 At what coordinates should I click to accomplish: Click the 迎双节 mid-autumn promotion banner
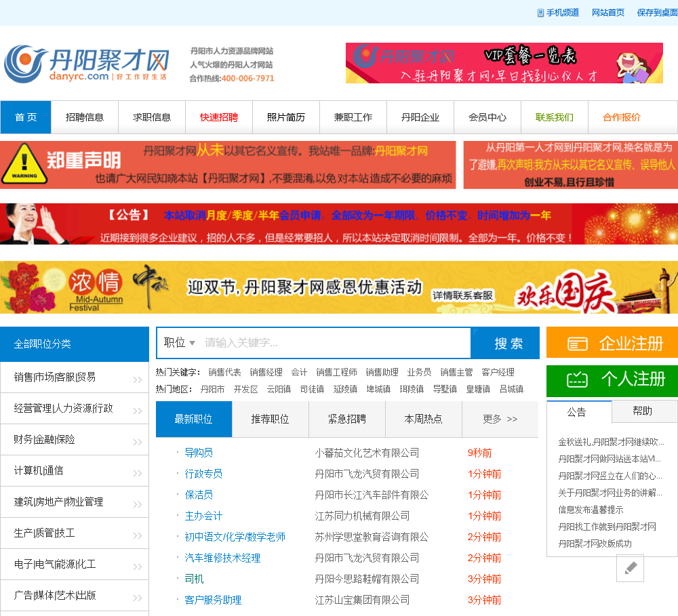point(339,287)
